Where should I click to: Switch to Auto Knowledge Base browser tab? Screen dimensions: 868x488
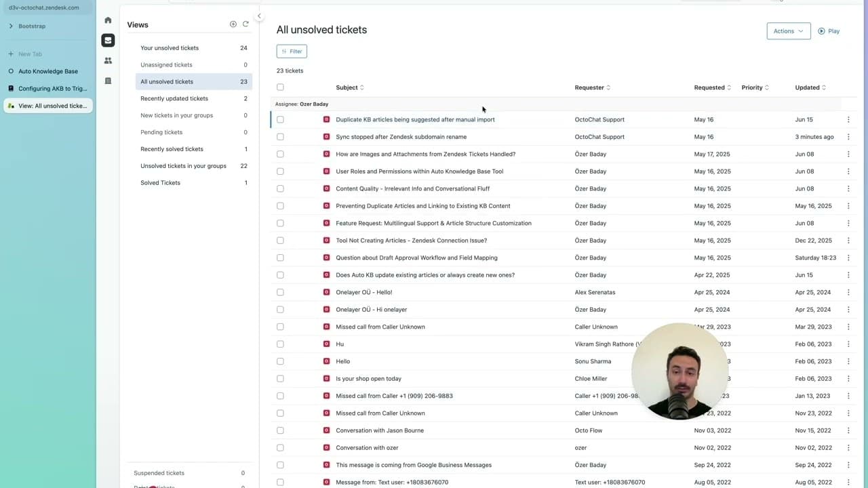(x=47, y=71)
